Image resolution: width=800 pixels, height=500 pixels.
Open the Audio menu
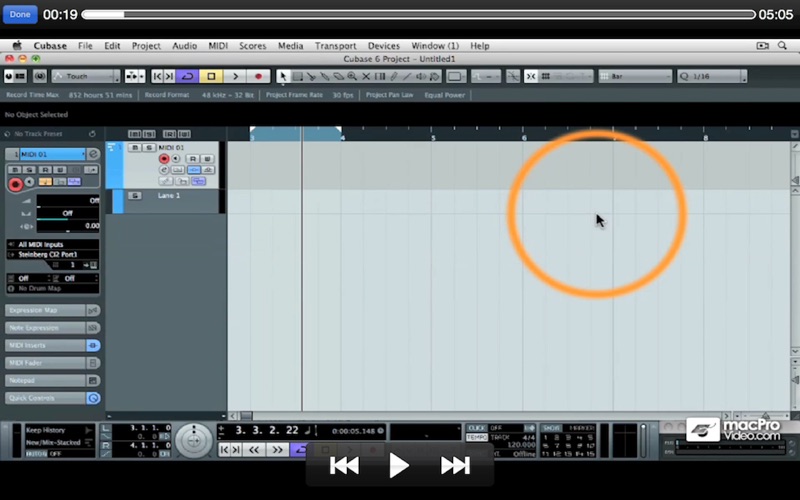[x=184, y=45]
